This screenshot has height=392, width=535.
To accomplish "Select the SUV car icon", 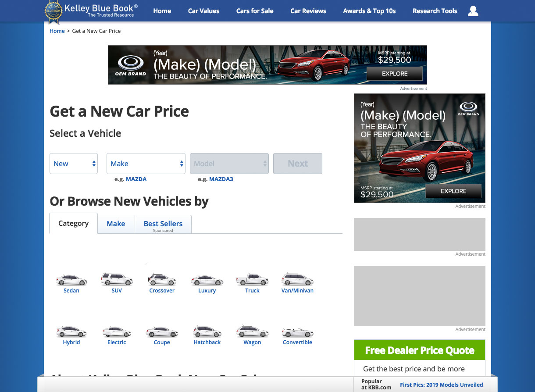I will click(117, 279).
